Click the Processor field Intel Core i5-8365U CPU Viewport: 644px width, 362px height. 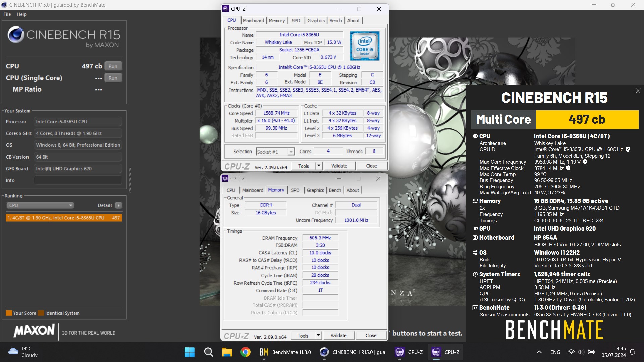[x=78, y=122]
